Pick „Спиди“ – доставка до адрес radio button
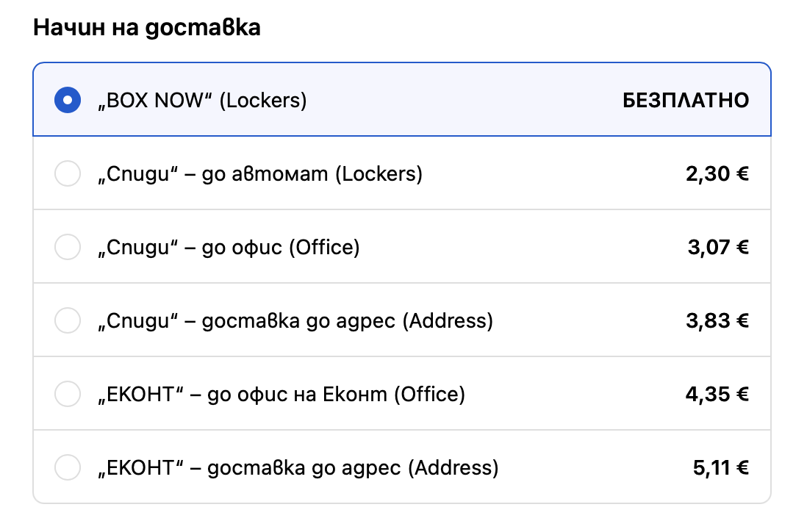The height and width of the screenshot is (532, 807). pyautogui.click(x=68, y=321)
